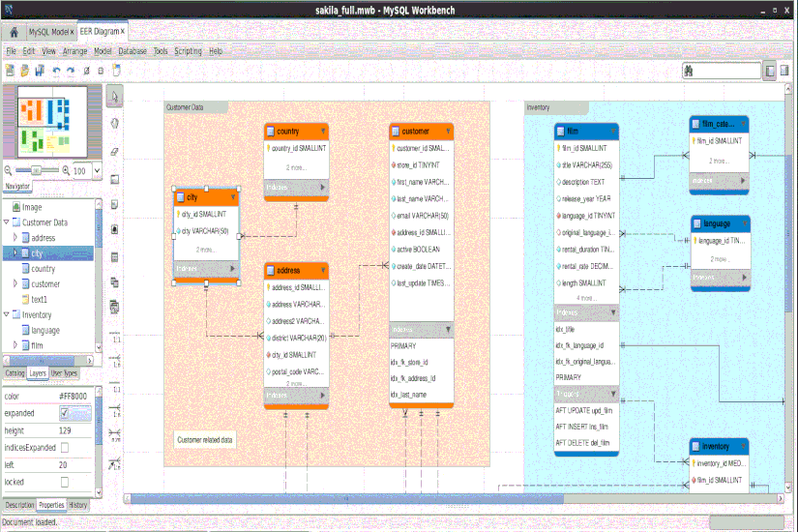Collapse the film table header arrow
The height and width of the screenshot is (532, 798).
tap(613, 131)
